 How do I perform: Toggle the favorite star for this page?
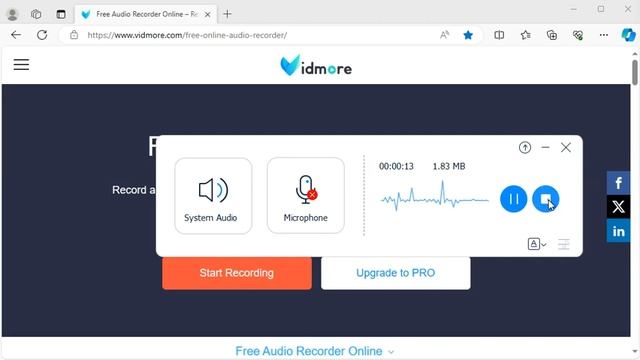coord(468,35)
